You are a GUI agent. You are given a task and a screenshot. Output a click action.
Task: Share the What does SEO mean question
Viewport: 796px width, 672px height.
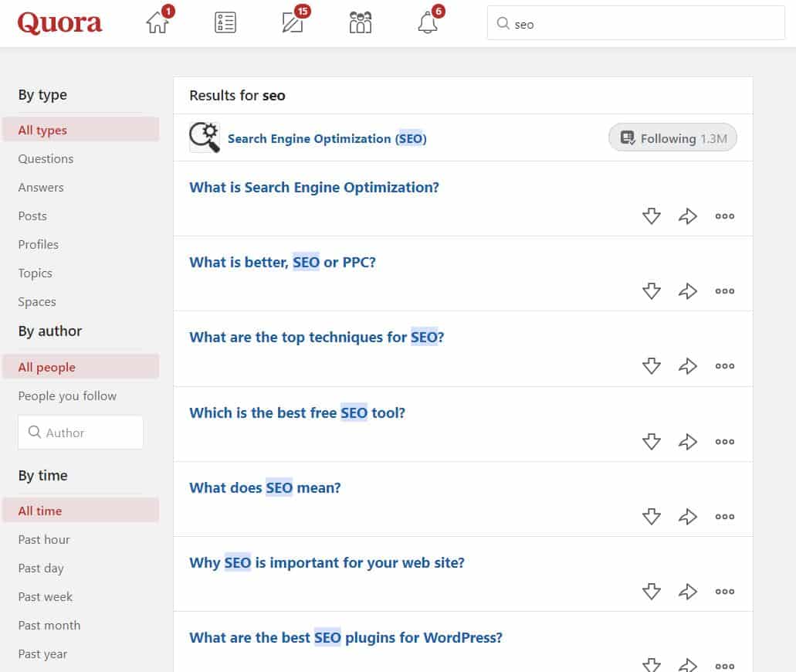[x=688, y=517]
